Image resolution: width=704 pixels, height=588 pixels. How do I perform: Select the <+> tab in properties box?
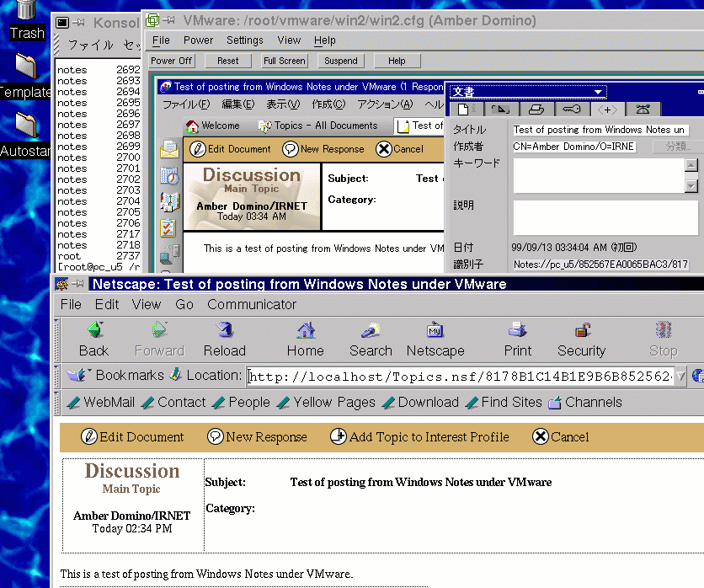[x=607, y=110]
